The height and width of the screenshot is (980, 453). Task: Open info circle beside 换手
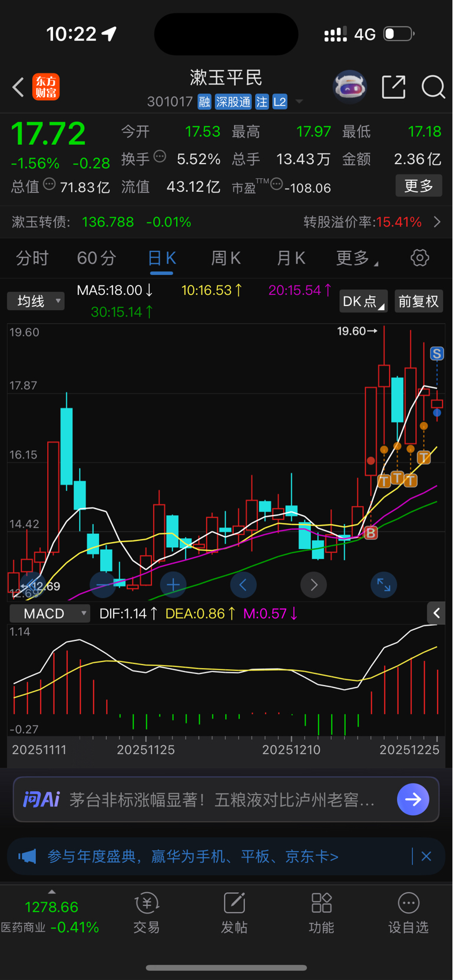[x=160, y=157]
